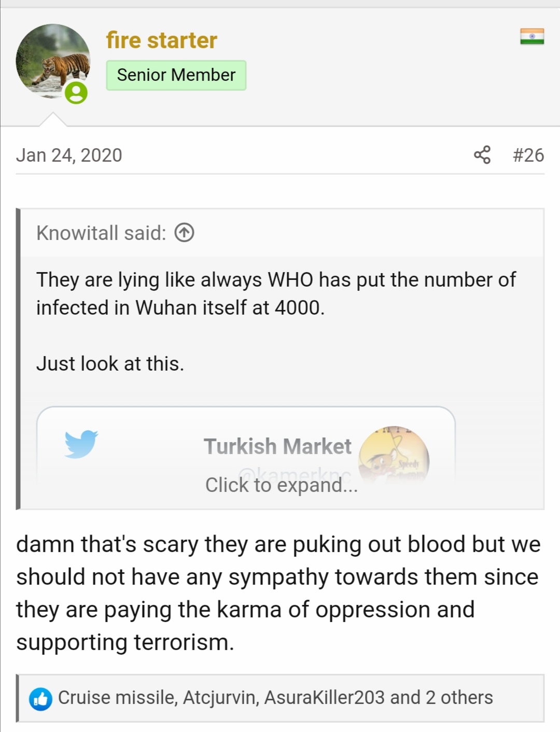
Task: Open AsuraKiller203's profile from likes
Action: [x=325, y=698]
